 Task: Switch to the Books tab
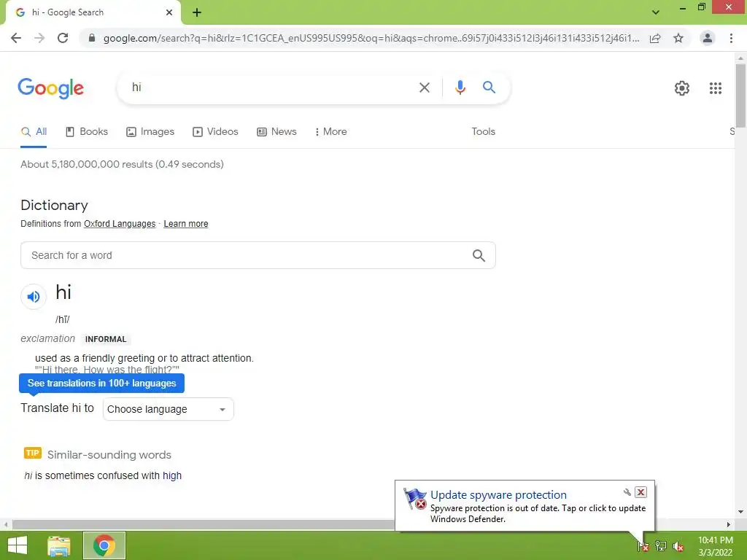click(x=87, y=132)
